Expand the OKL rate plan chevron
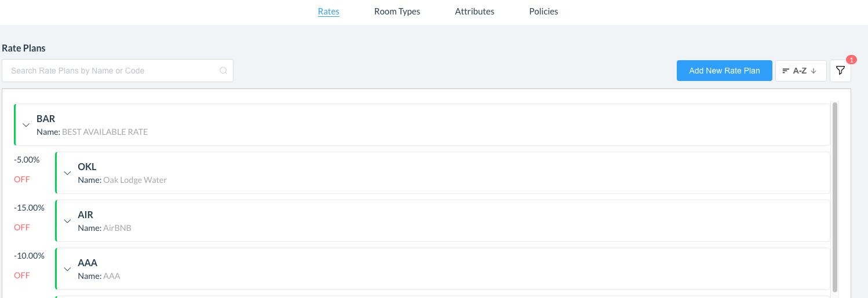The image size is (868, 298). 67,173
